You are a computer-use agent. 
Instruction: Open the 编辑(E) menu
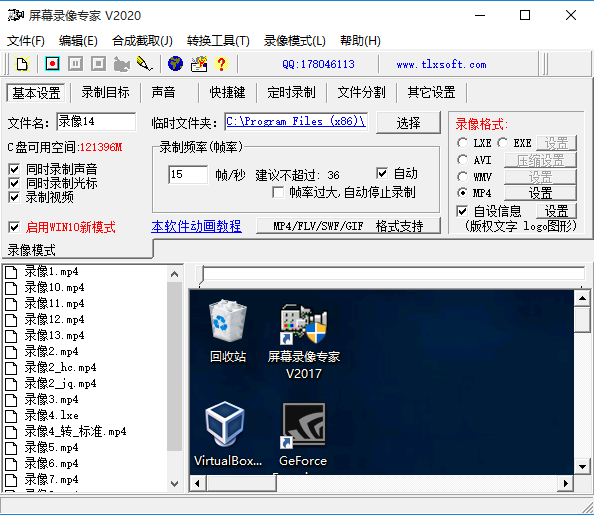(x=78, y=41)
